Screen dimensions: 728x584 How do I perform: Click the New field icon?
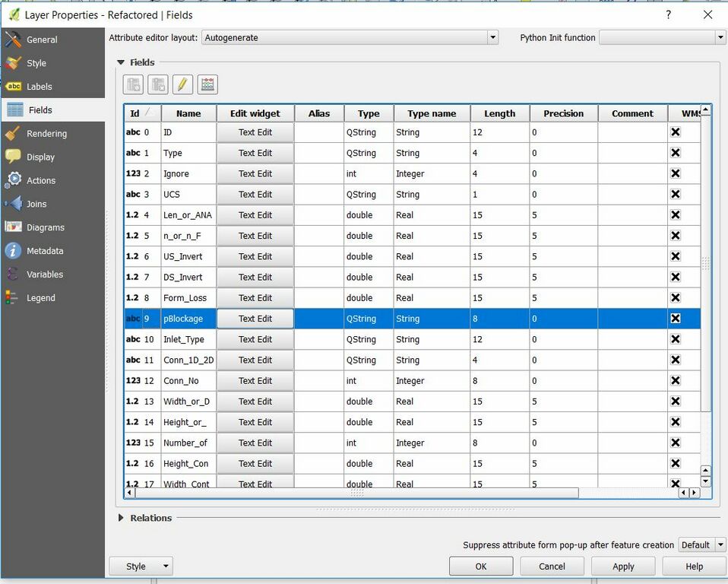click(134, 84)
